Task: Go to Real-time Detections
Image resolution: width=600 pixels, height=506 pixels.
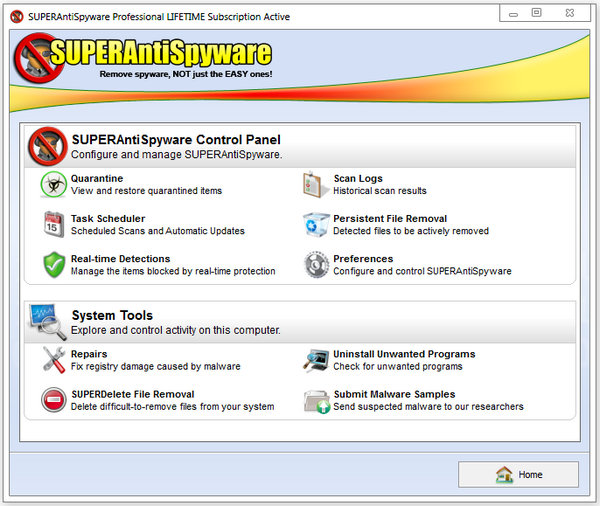Action: (120, 258)
